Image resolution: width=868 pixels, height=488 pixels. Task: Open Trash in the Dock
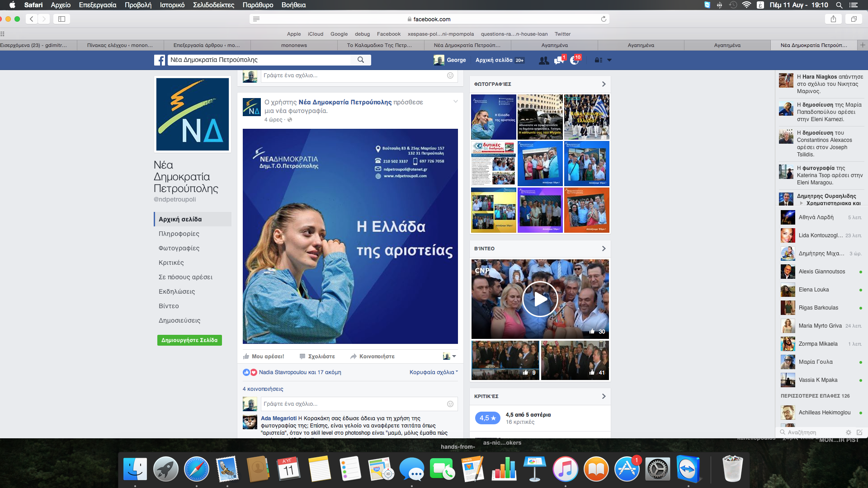point(732,469)
